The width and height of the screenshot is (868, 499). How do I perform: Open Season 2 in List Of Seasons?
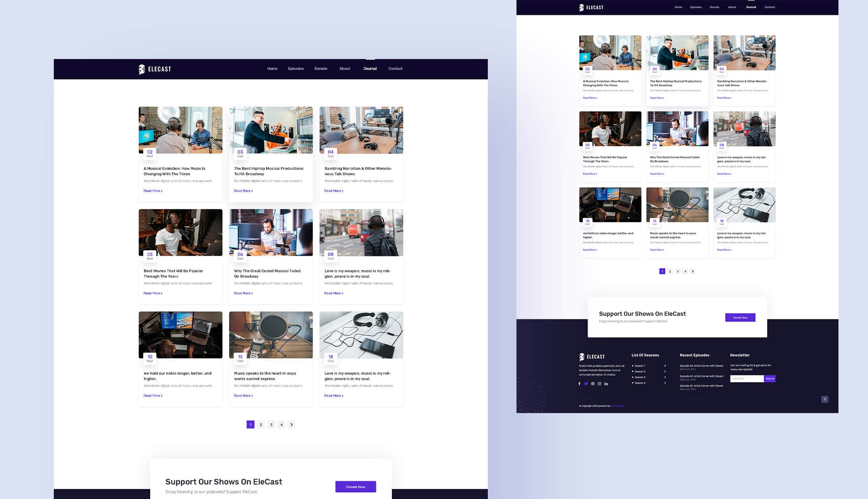(x=640, y=371)
